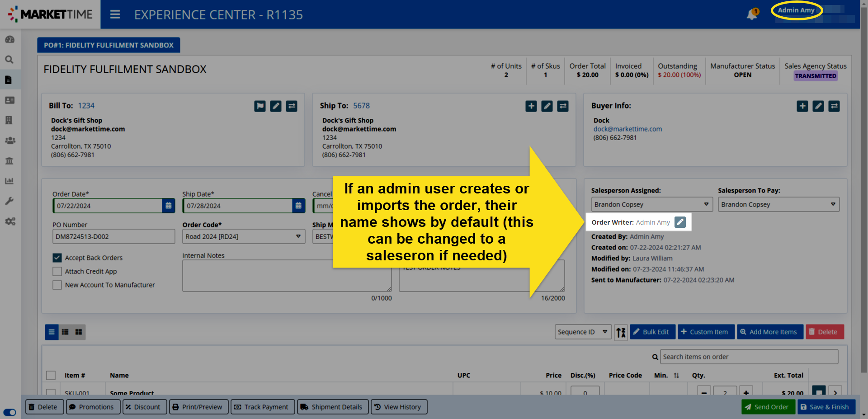Open the hamburger navigation menu
The image size is (868, 419).
click(x=115, y=14)
